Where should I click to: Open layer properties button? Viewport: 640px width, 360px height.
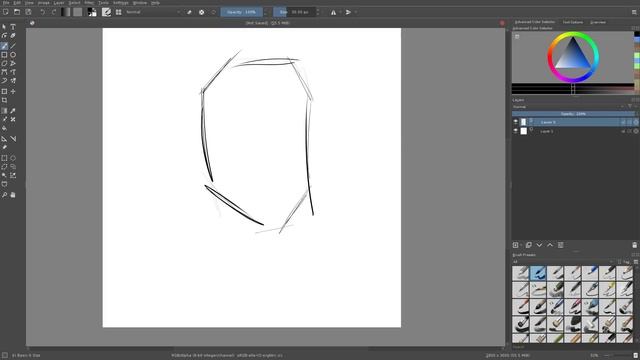(560, 245)
